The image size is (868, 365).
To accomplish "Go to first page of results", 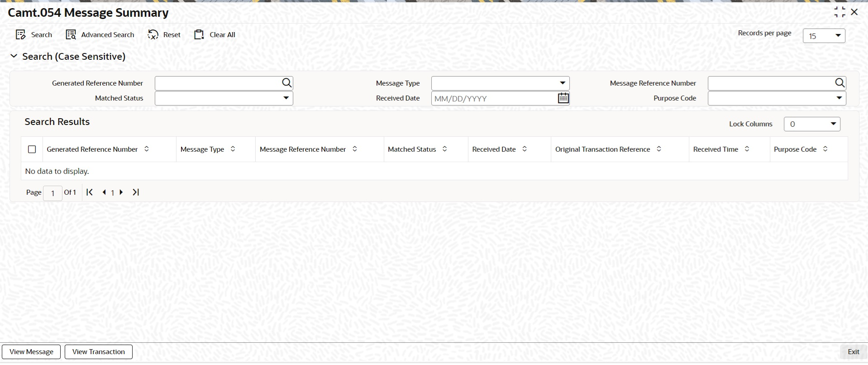I will (90, 192).
